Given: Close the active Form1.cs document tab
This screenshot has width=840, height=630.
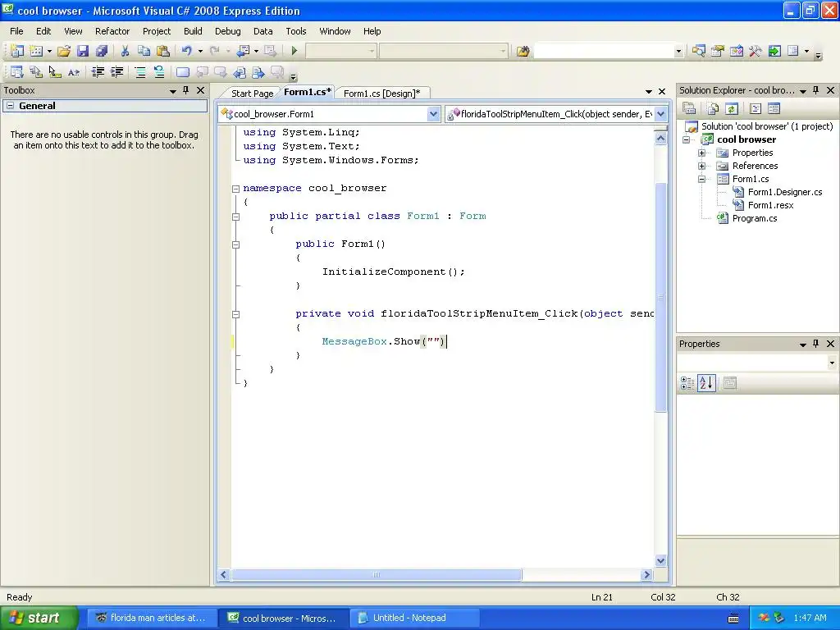Looking at the screenshot, I should [x=662, y=92].
